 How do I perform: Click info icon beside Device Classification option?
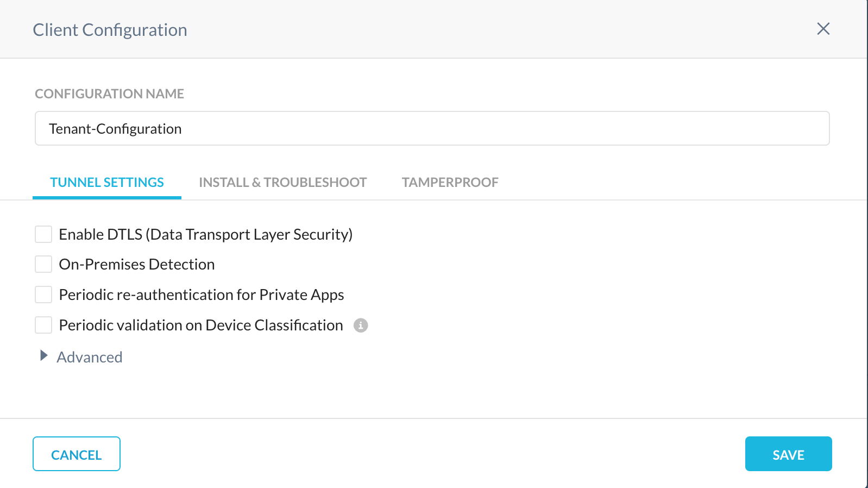[x=361, y=325]
